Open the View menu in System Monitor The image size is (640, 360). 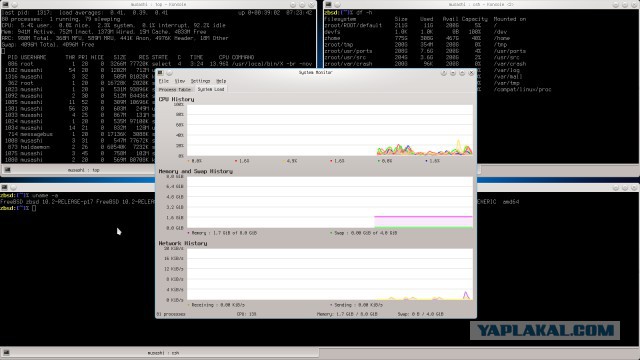[x=180, y=81]
